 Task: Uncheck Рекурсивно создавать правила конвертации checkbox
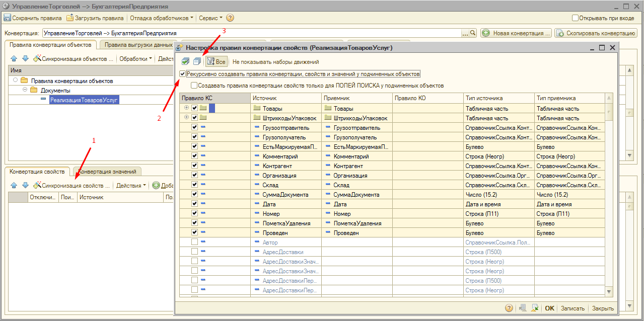pyautogui.click(x=182, y=74)
